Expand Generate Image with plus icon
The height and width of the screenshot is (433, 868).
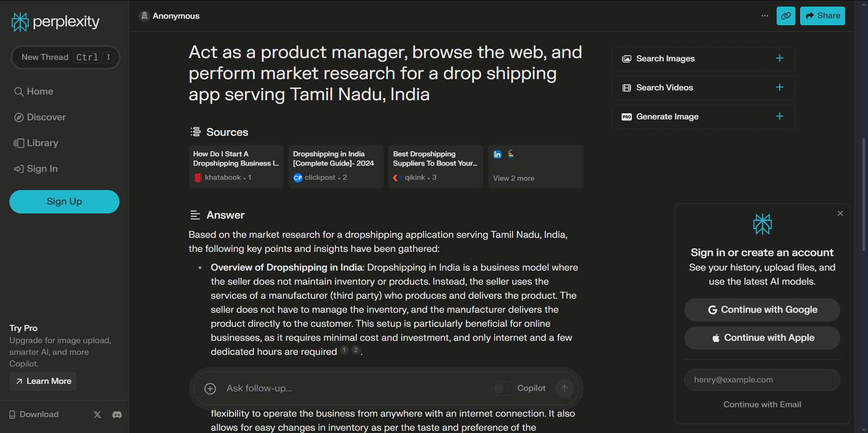coord(779,116)
